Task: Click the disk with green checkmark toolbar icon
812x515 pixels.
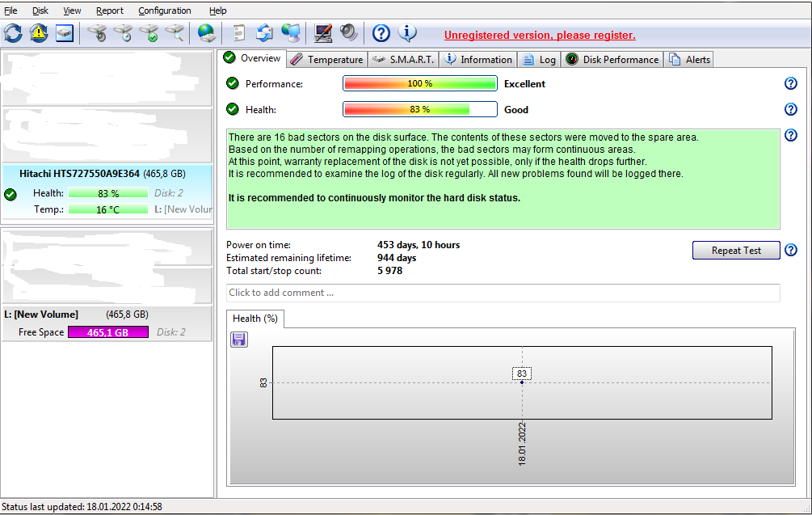Action: click(149, 33)
